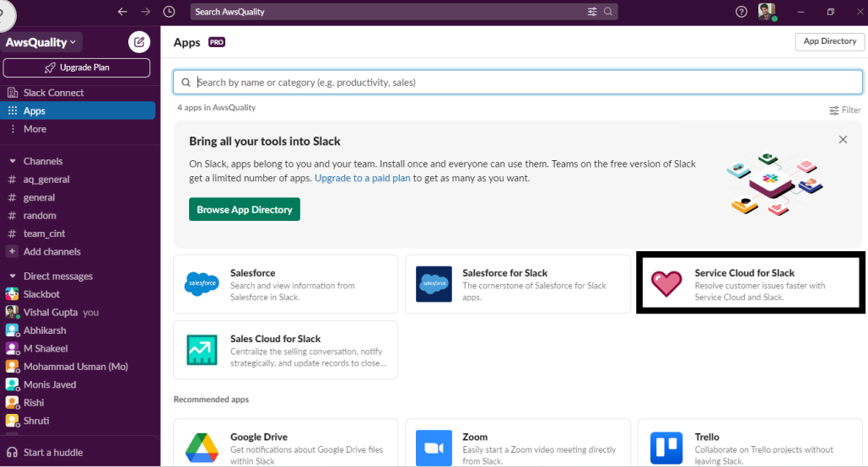Image resolution: width=868 pixels, height=467 pixels.
Task: Click the Google Drive app icon
Action: [x=202, y=448]
